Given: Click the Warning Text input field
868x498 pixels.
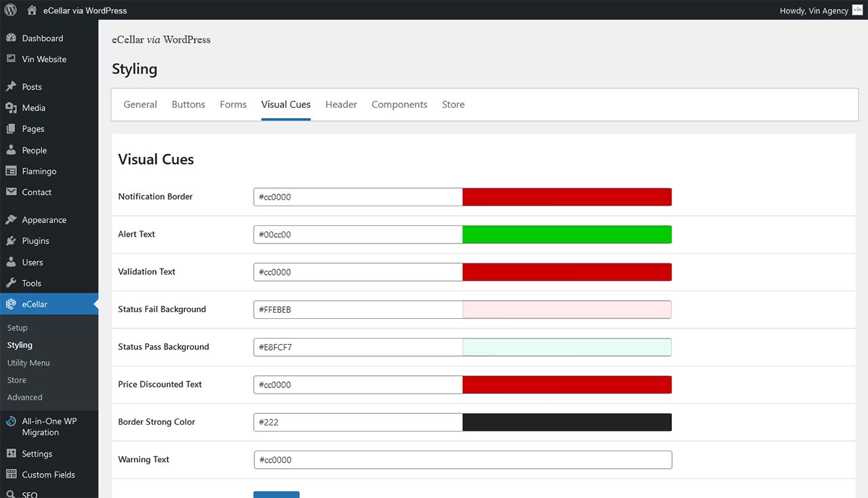Looking at the screenshot, I should tap(462, 460).
